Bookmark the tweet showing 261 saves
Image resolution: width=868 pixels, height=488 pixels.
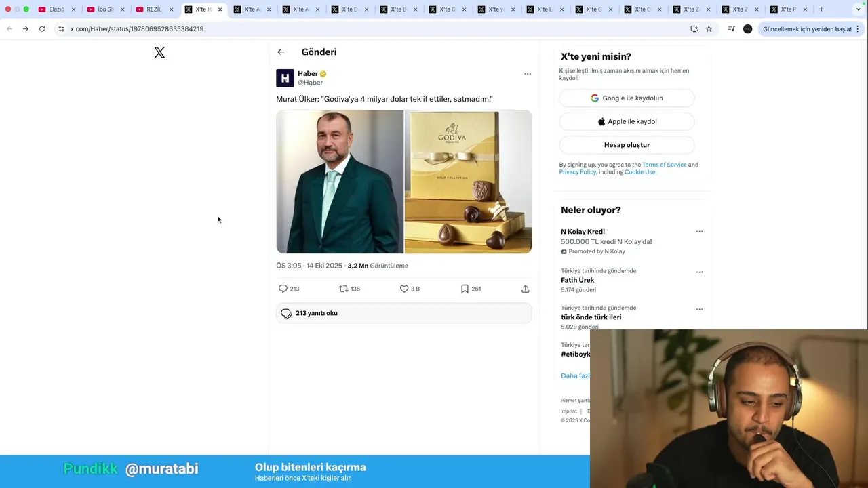pos(465,289)
